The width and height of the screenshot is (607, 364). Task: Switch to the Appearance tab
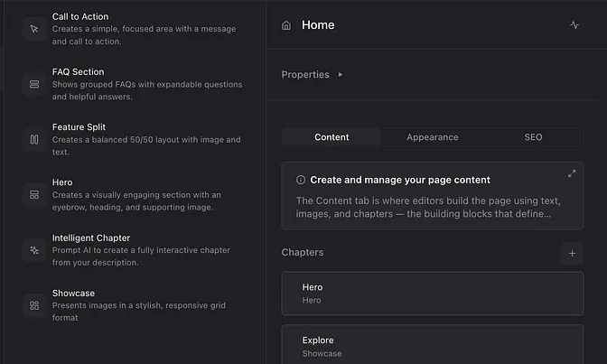[x=432, y=137]
